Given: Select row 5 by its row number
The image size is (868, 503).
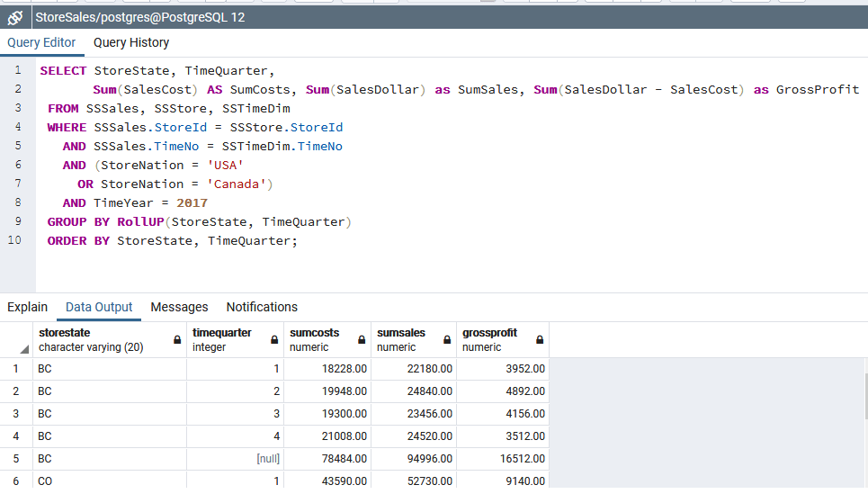Looking at the screenshot, I should pyautogui.click(x=15, y=458).
